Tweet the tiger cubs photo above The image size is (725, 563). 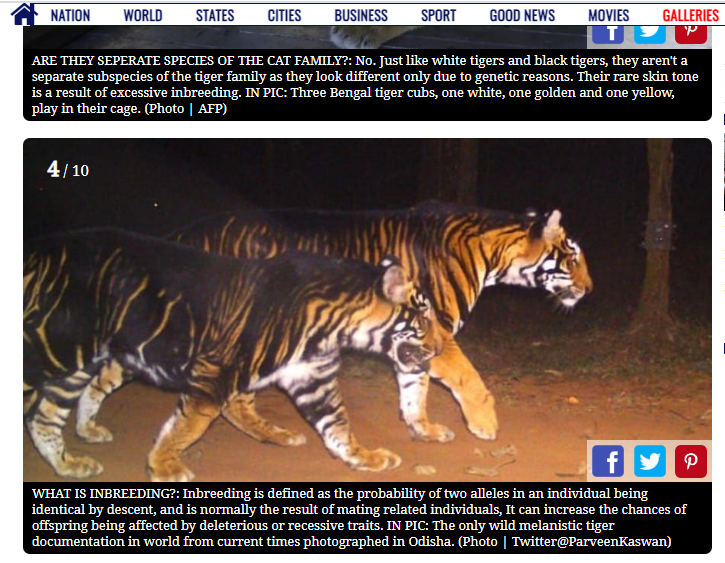coord(649,35)
